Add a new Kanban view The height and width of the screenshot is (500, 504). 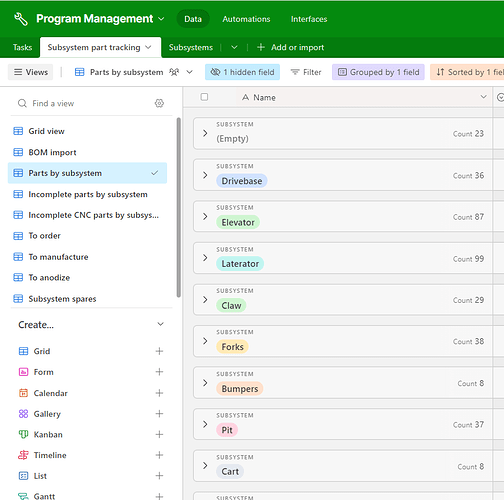point(159,434)
